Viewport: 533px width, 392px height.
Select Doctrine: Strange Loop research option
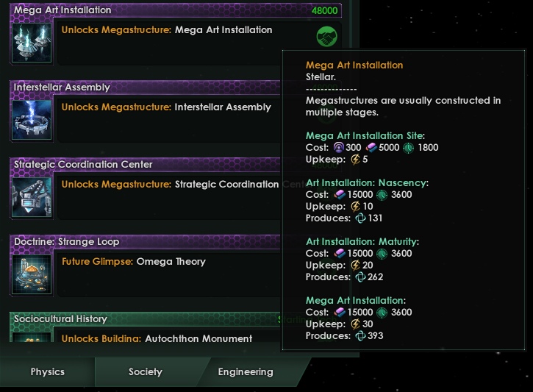[147, 242]
